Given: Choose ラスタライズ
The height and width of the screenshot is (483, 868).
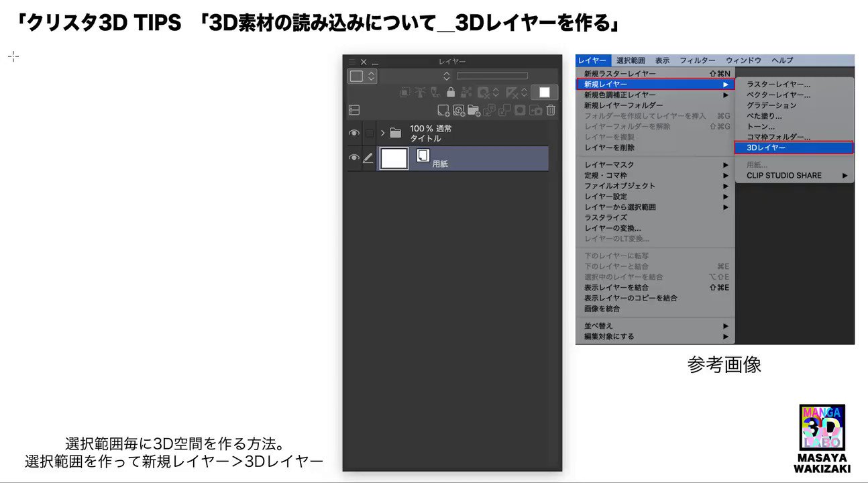Looking at the screenshot, I should tap(655, 218).
